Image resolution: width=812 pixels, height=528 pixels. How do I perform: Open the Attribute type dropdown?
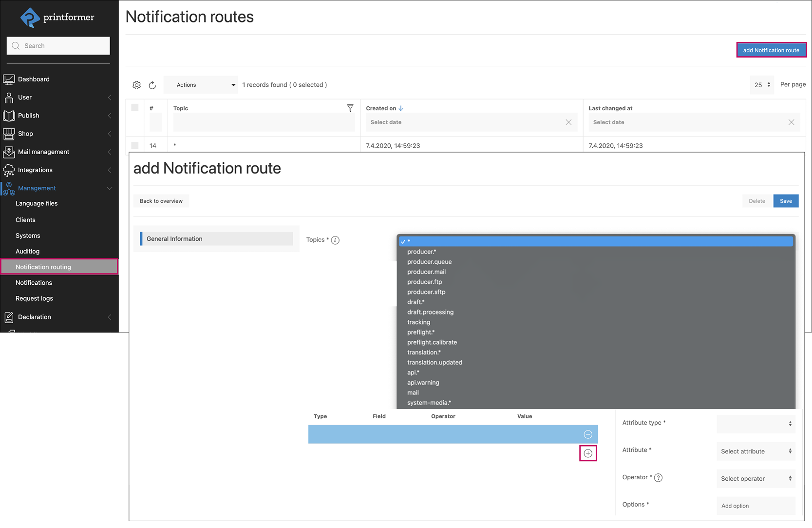[x=755, y=424]
